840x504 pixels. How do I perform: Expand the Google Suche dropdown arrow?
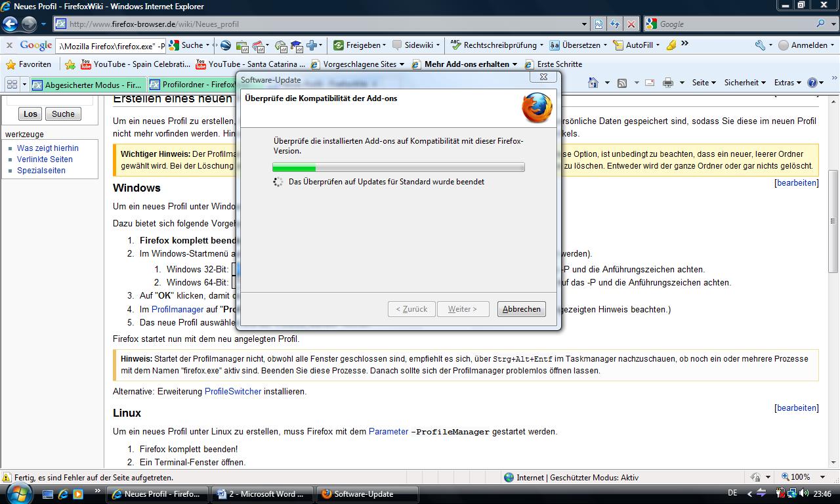(x=207, y=45)
